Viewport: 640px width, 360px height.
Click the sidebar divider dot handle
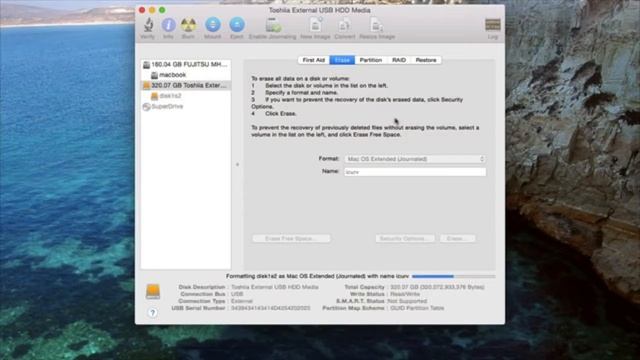click(x=237, y=164)
